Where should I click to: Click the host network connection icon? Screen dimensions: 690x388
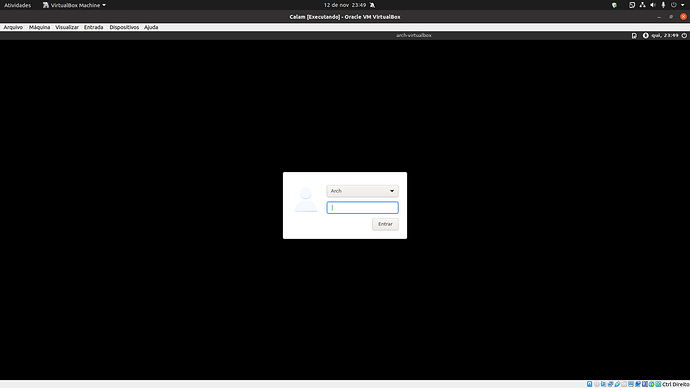tap(642, 5)
